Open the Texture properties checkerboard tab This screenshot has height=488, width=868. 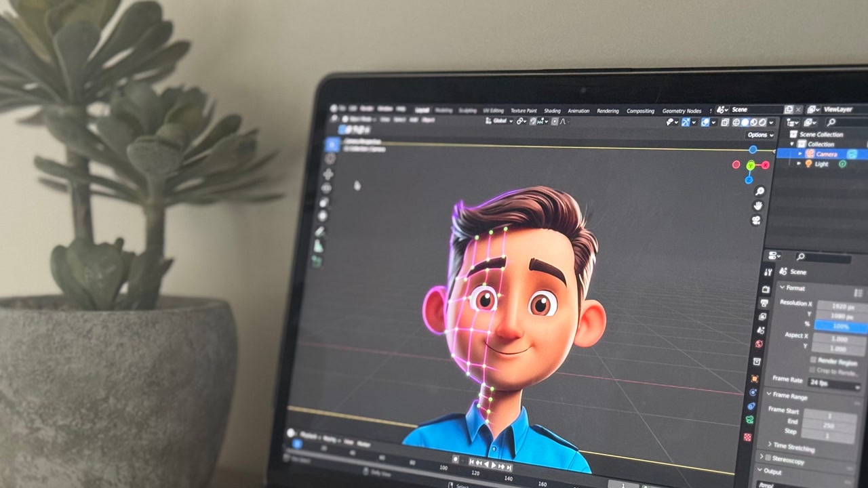pos(748,437)
